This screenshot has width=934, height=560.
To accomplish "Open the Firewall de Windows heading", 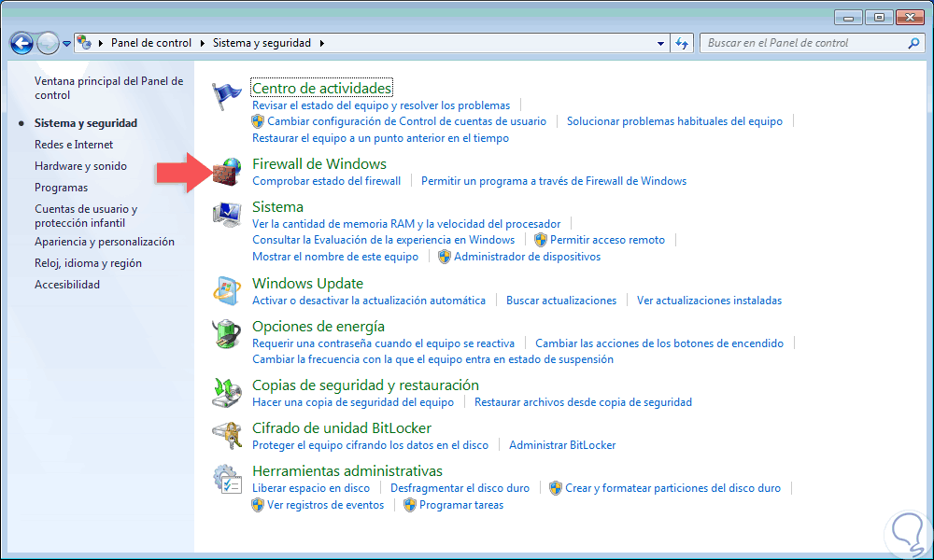I will point(319,163).
